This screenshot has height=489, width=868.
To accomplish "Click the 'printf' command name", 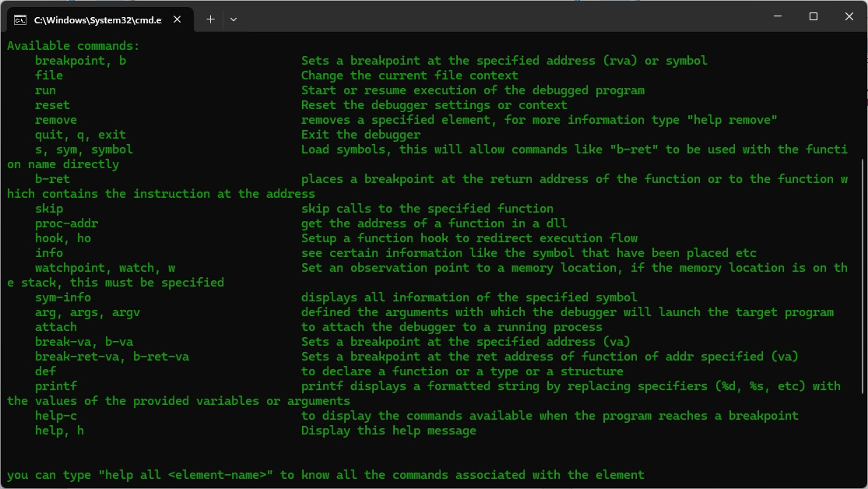I will [56, 386].
